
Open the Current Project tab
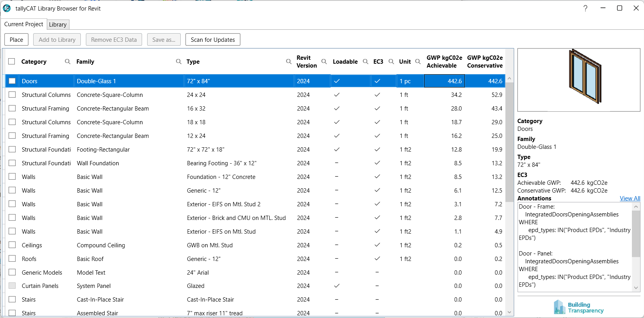pos(24,24)
